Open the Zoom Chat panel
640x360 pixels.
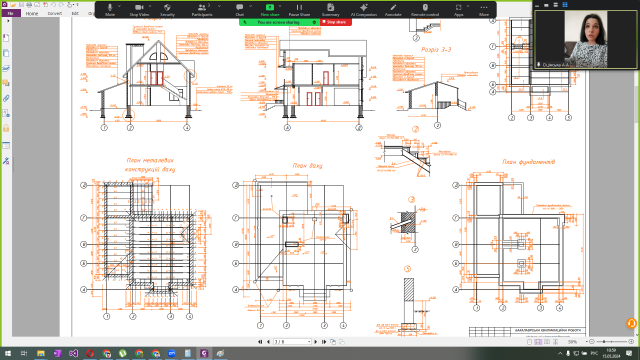coord(240,10)
